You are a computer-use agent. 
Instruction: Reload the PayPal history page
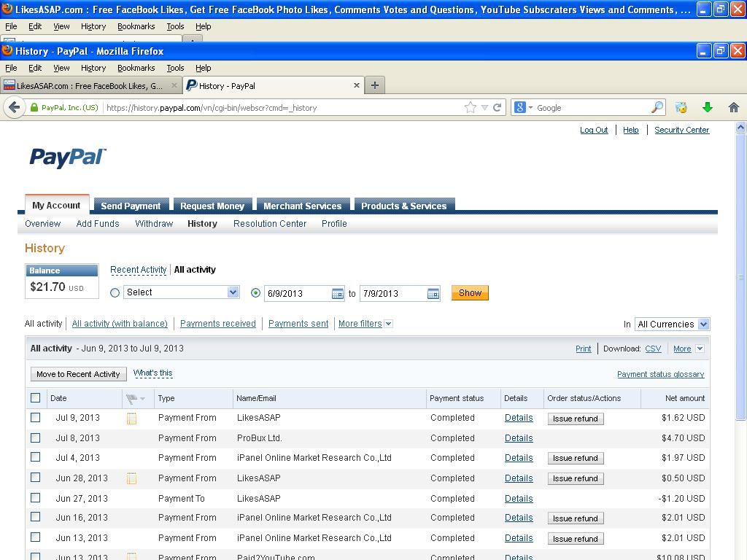[x=497, y=108]
